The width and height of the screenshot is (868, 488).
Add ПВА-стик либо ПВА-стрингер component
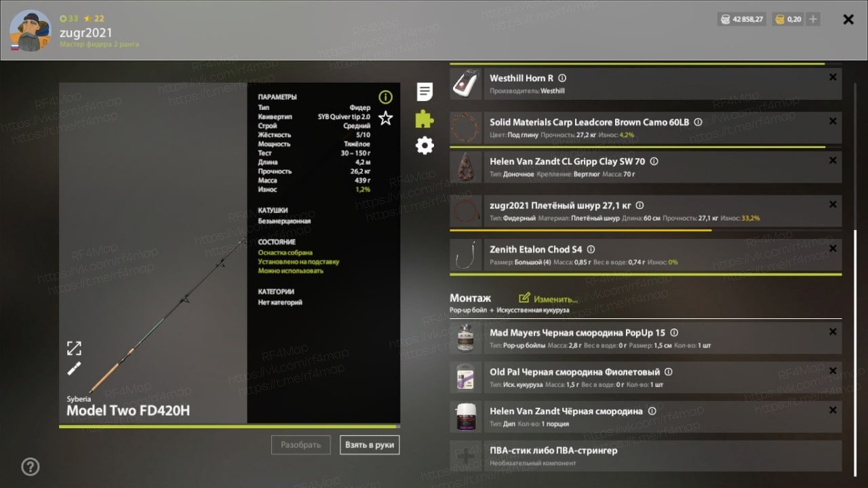tap(646, 456)
